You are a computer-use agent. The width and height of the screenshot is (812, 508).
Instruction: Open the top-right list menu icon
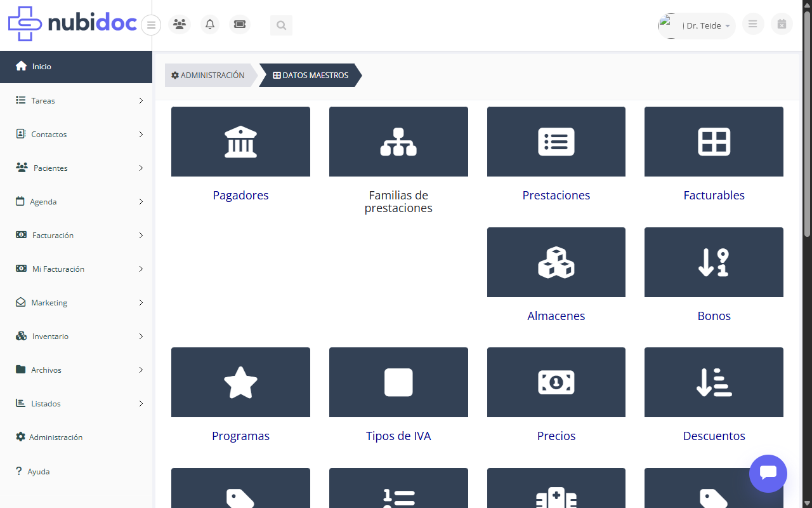(753, 24)
